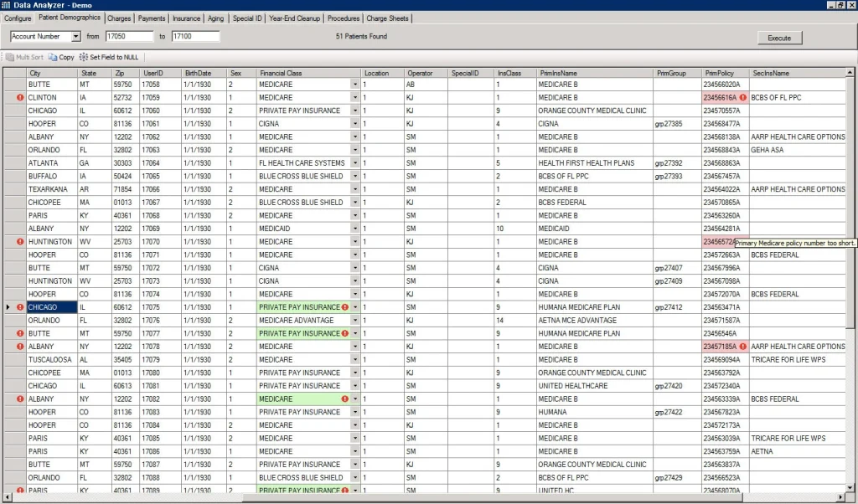Click error icon in Financial Class cell of row 17077

click(344, 333)
